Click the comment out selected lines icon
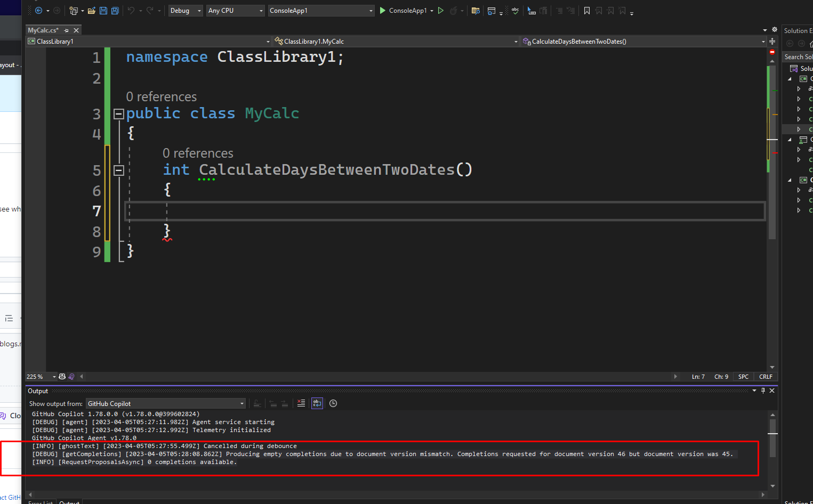Screen dimensions: 813x504 pos(559,11)
